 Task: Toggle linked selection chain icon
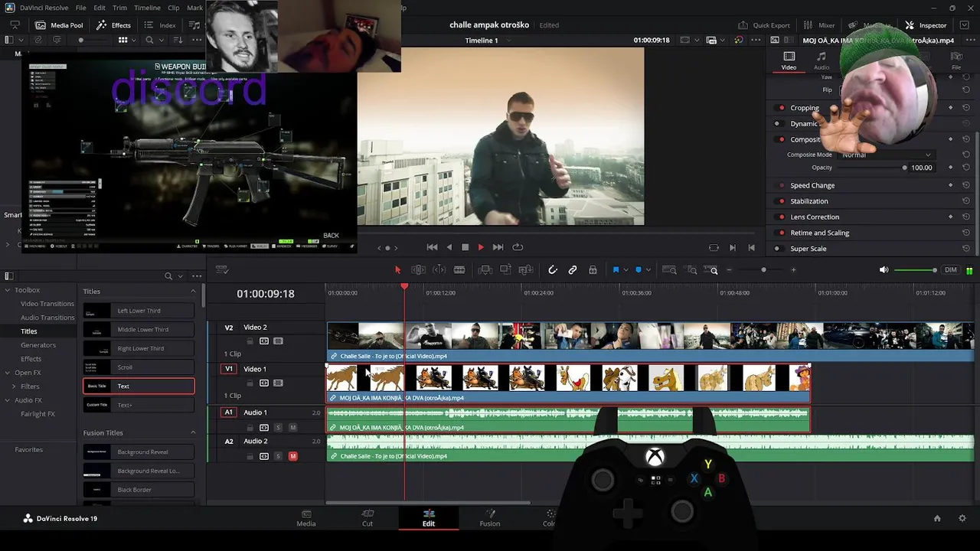(573, 270)
